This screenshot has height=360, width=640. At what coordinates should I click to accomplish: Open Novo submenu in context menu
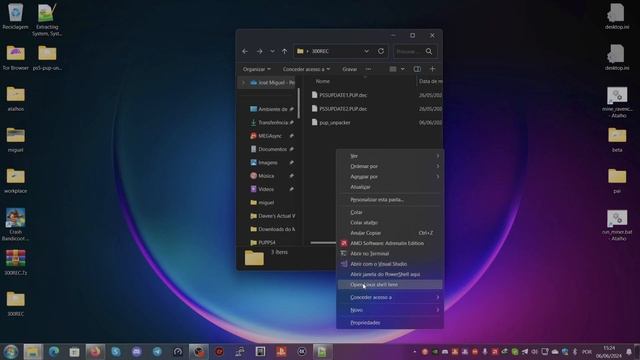(x=390, y=310)
